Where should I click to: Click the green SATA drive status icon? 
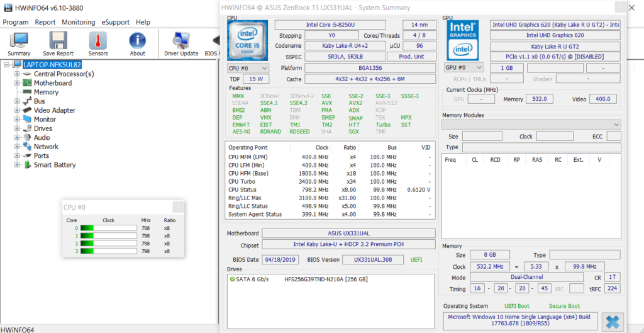point(233,279)
